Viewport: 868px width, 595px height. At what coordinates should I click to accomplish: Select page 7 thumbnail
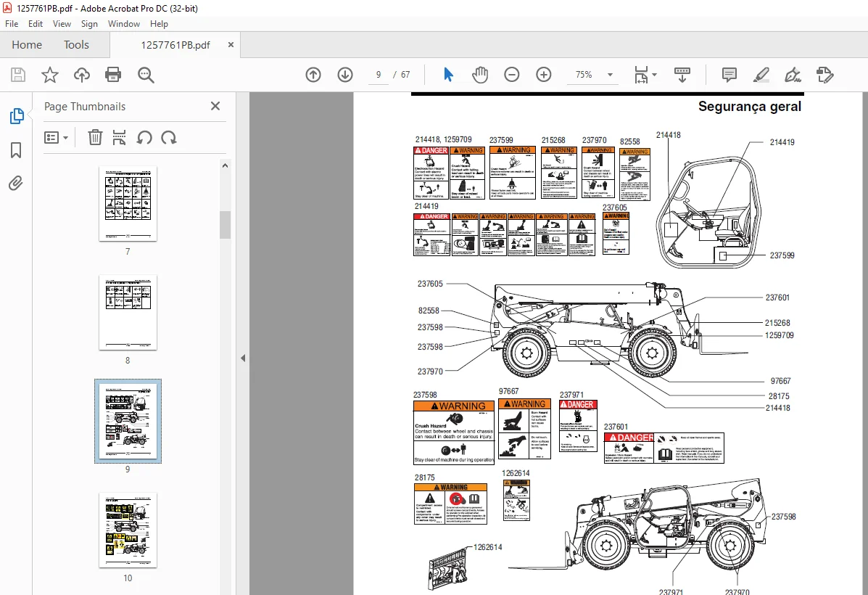point(128,204)
